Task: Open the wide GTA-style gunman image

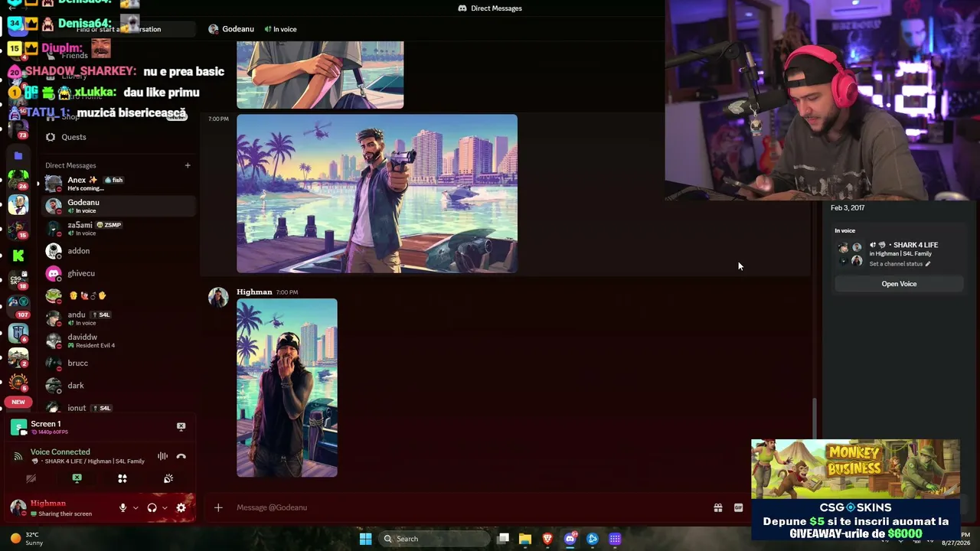Action: pos(377,194)
